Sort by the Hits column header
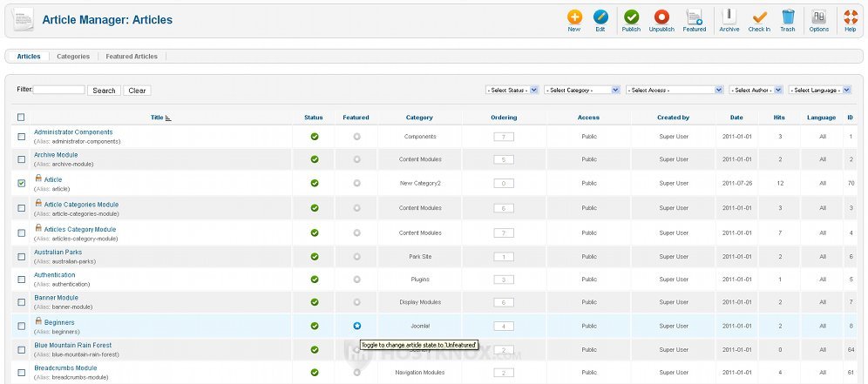The height and width of the screenshot is (384, 868). (779, 118)
